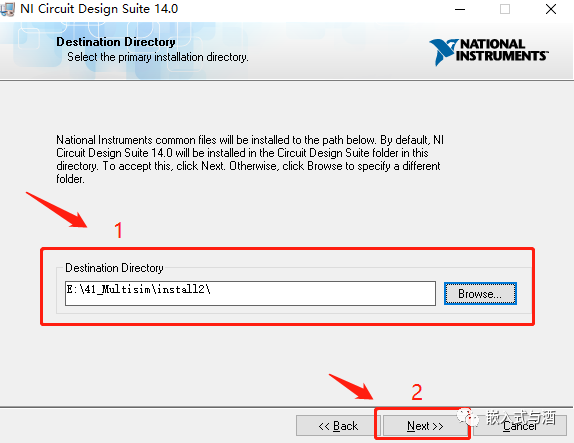Viewport: 574px width, 443px height.
Task: Close the NI Circuit Design Suite window
Action: pos(551,9)
